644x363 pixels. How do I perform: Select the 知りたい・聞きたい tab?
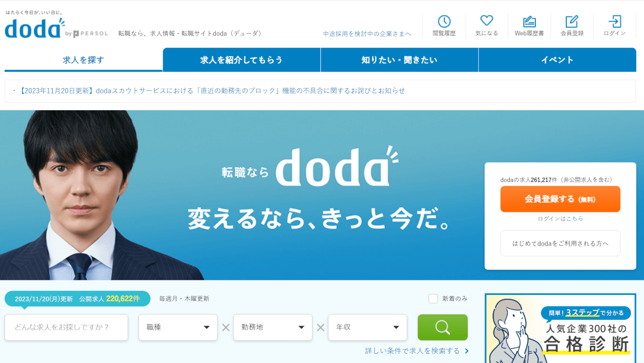[400, 60]
